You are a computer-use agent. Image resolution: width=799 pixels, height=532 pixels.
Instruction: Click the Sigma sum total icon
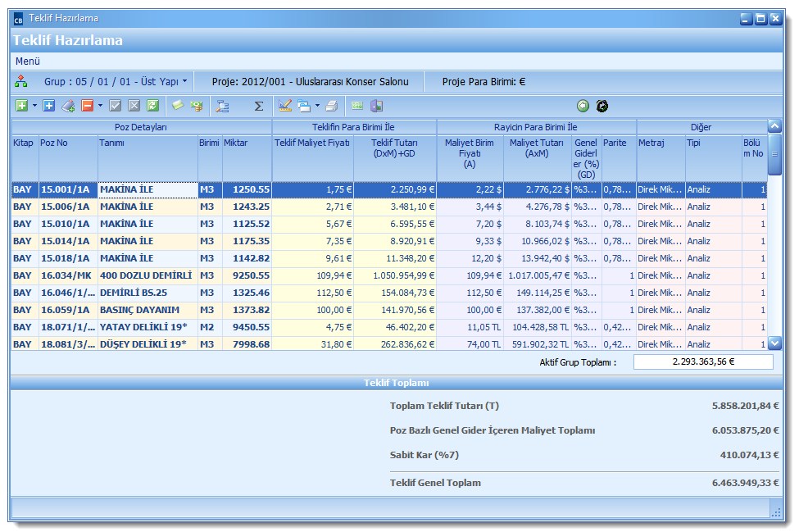(259, 106)
